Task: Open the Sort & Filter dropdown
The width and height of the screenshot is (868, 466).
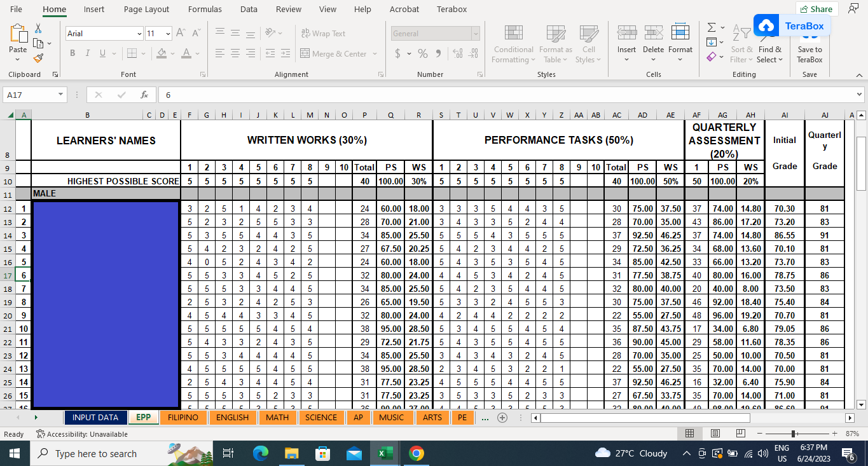Action: pos(741,43)
